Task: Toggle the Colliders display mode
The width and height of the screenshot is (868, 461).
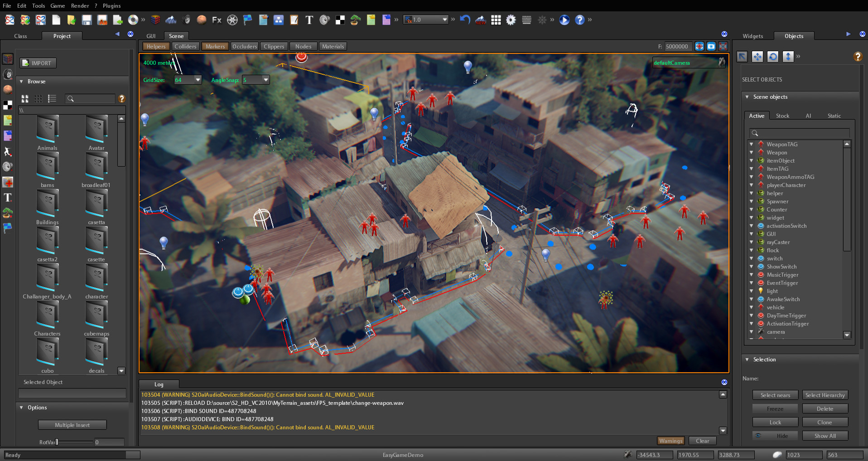Action: [186, 46]
